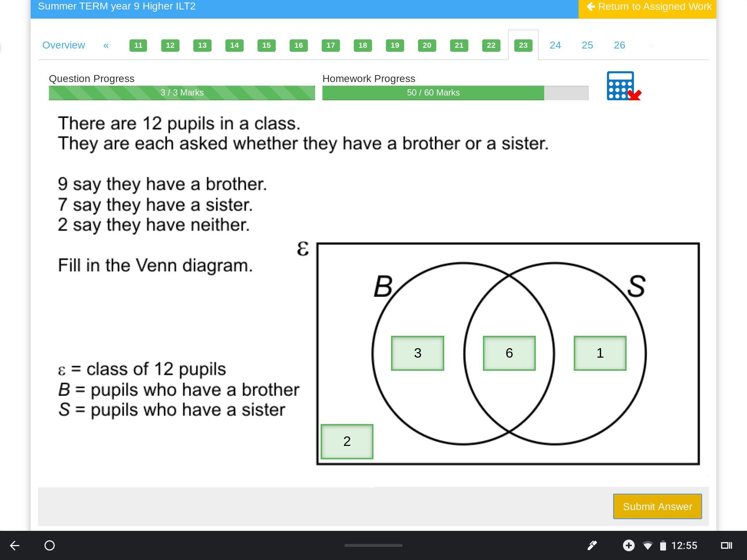Screen dimensions: 747x560
Task: Click the next pages double chevron
Action: tap(651, 45)
